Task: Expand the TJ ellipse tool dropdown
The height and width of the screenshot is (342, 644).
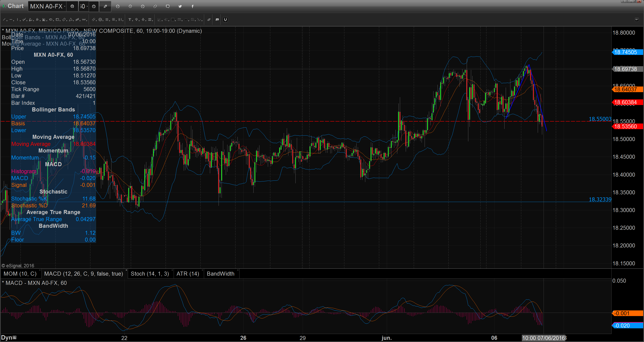Action: tap(189, 21)
